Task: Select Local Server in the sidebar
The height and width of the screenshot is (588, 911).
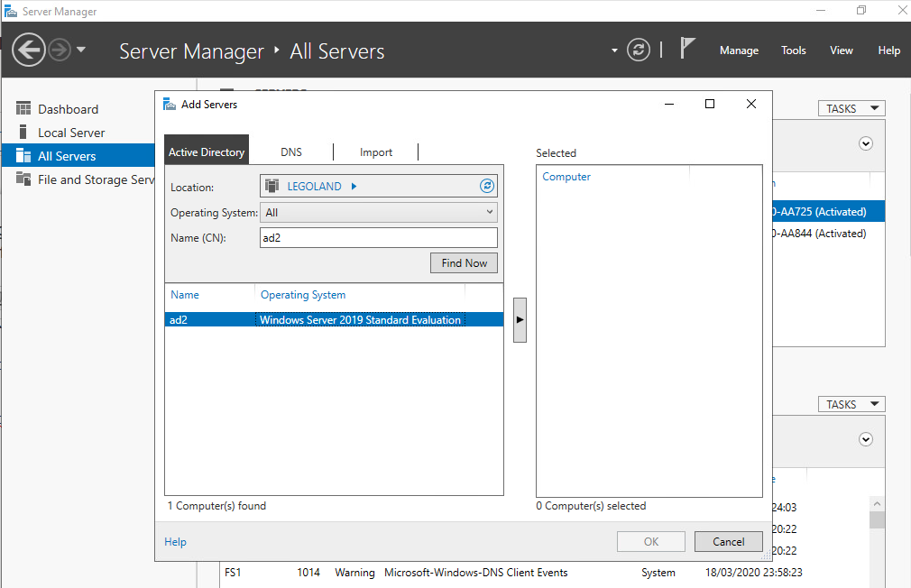Action: [70, 133]
